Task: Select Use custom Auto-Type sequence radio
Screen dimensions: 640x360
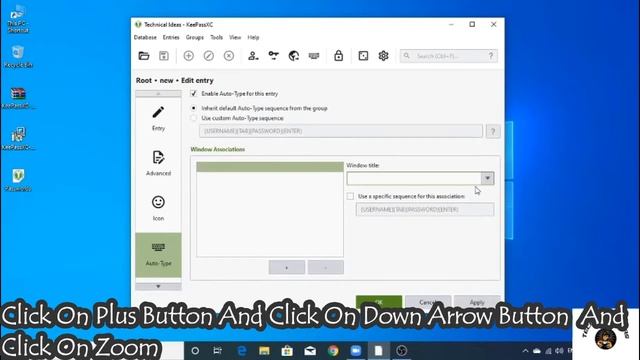Action: (x=194, y=118)
